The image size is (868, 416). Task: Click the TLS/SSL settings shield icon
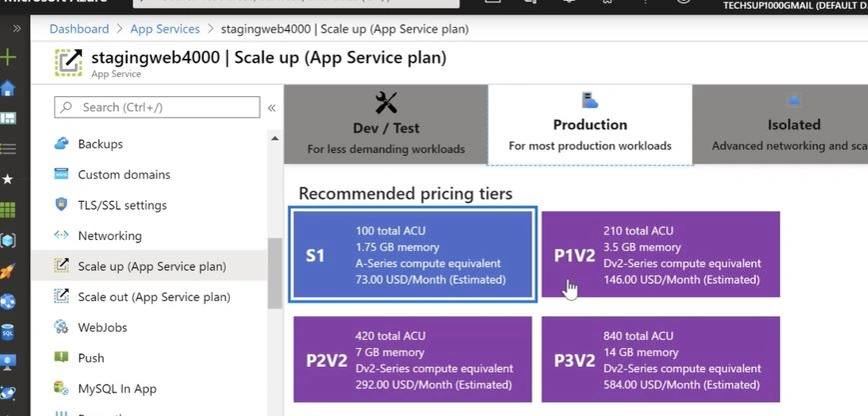(61, 204)
